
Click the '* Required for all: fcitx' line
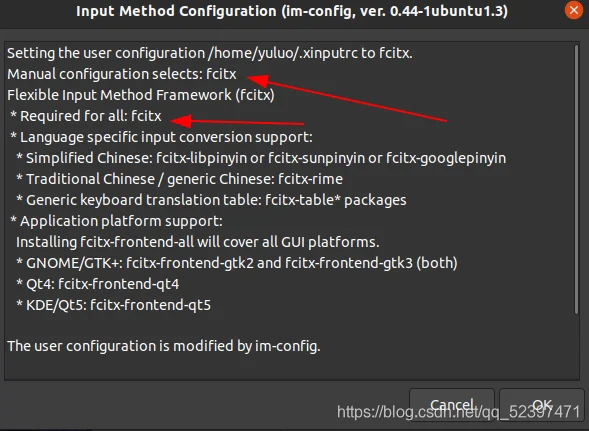click(x=86, y=116)
